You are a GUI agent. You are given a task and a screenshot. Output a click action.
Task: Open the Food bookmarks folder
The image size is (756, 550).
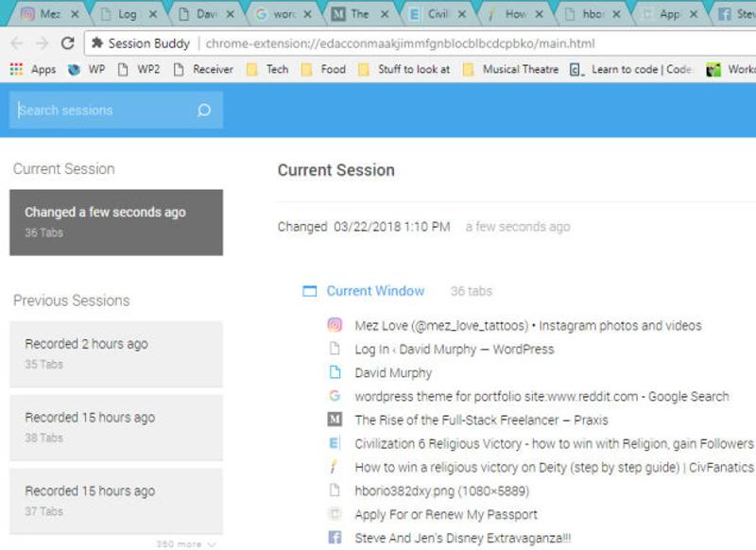tap(323, 69)
